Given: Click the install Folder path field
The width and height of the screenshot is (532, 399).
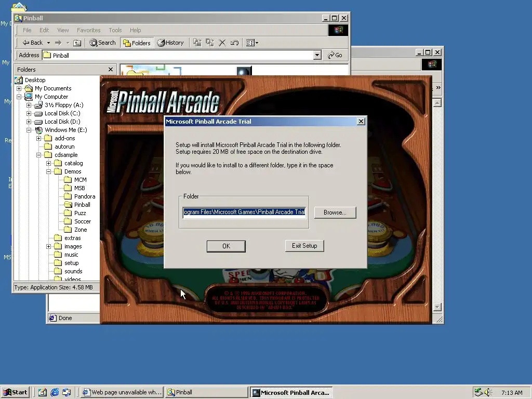Looking at the screenshot, I should tap(244, 212).
